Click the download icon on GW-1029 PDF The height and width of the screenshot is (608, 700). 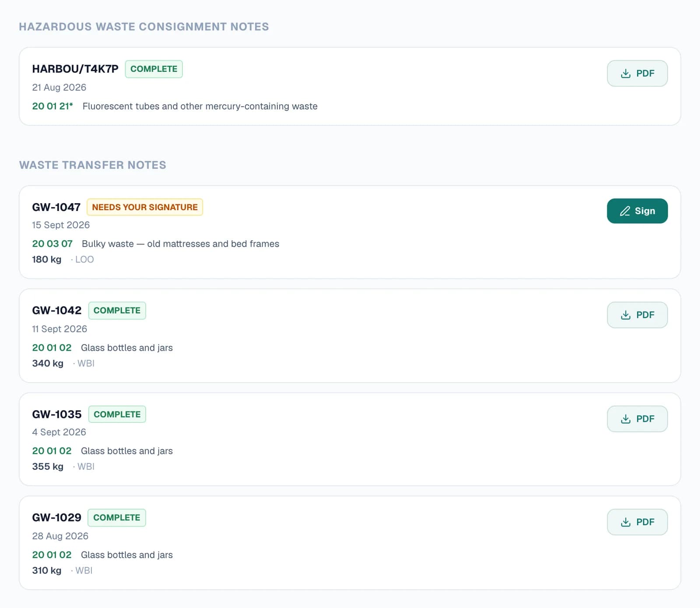pos(626,522)
